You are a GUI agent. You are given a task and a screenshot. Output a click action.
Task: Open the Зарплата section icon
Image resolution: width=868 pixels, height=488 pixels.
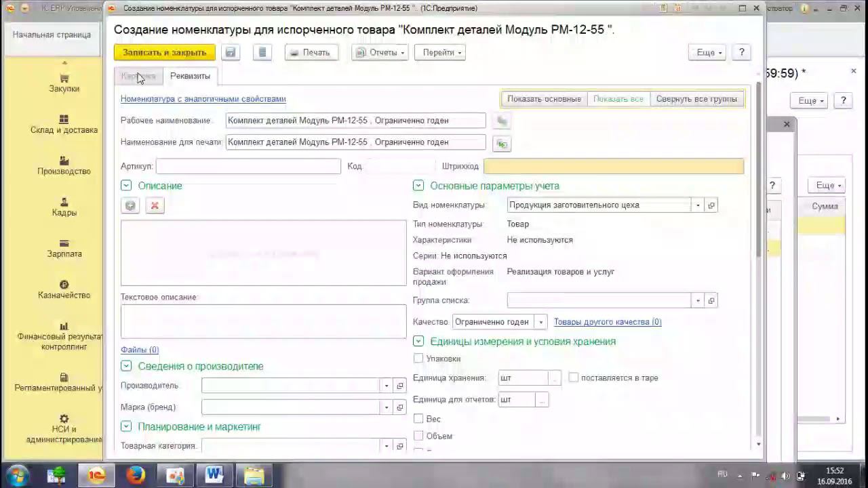point(64,243)
